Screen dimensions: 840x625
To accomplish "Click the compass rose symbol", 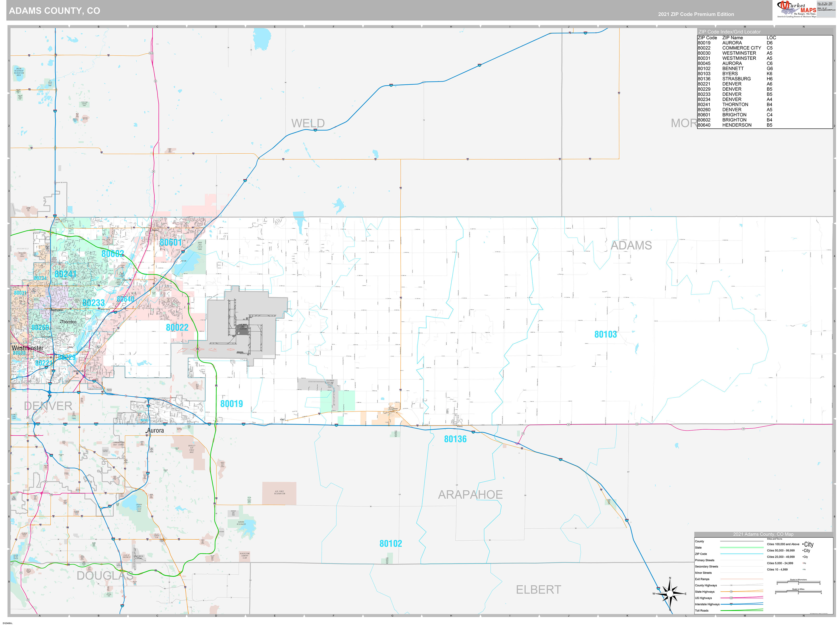I will [x=670, y=594].
